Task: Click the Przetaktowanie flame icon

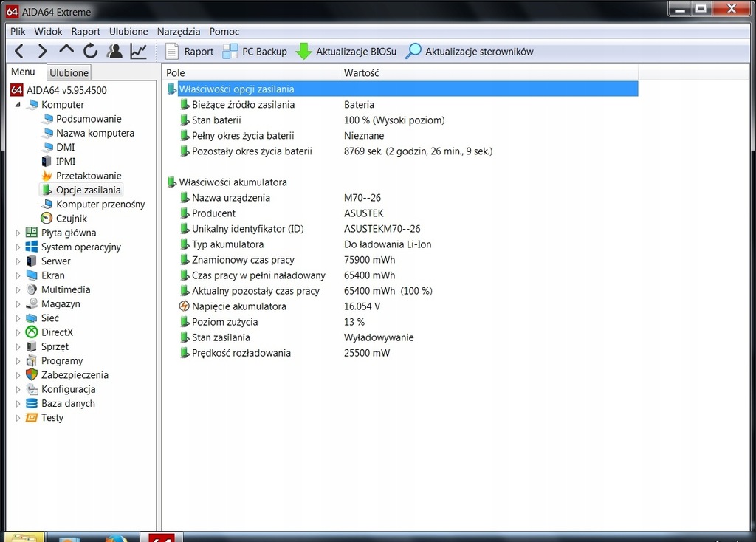Action: click(47, 176)
